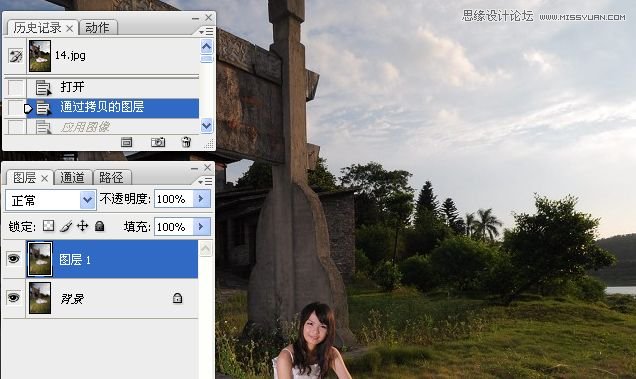Select the 图层 1 layer name
This screenshot has height=379, width=636.
pyautogui.click(x=75, y=260)
